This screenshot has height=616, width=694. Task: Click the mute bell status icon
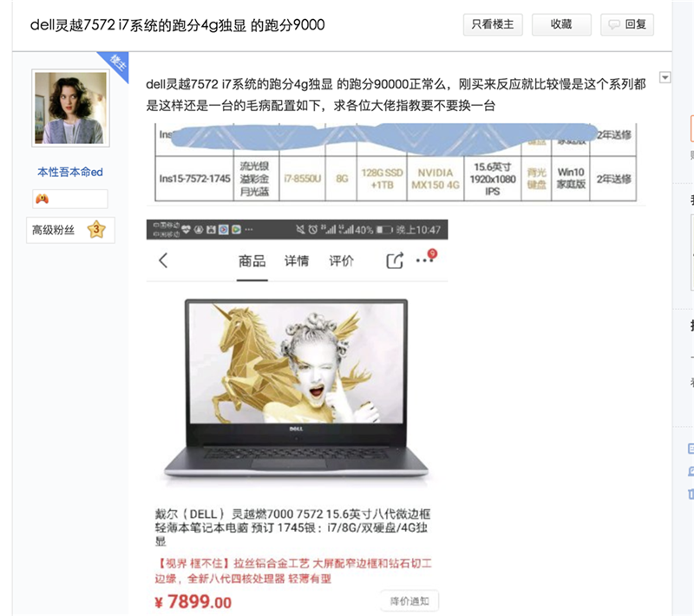pyautogui.click(x=300, y=229)
